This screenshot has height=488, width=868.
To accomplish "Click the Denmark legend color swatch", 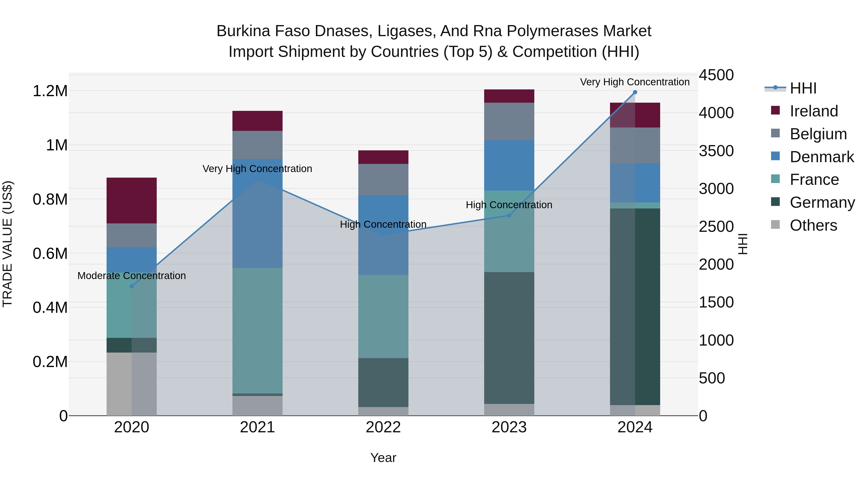I will coord(775,156).
